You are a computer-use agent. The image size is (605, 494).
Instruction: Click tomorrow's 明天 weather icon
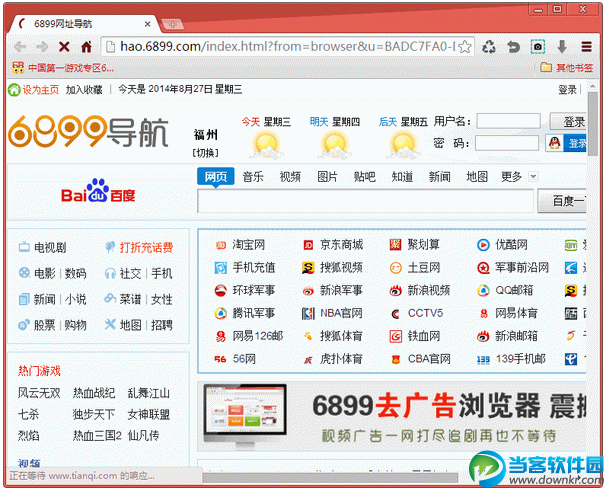334,145
